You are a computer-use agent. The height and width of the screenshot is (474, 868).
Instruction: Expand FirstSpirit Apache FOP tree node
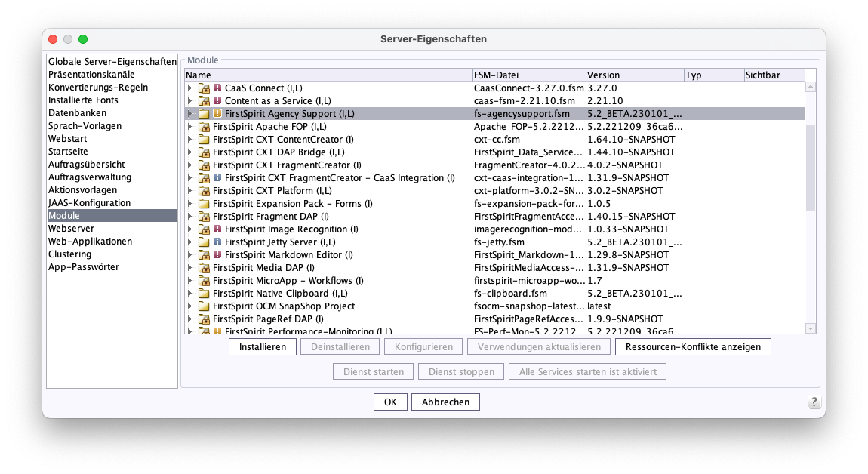[x=190, y=126]
